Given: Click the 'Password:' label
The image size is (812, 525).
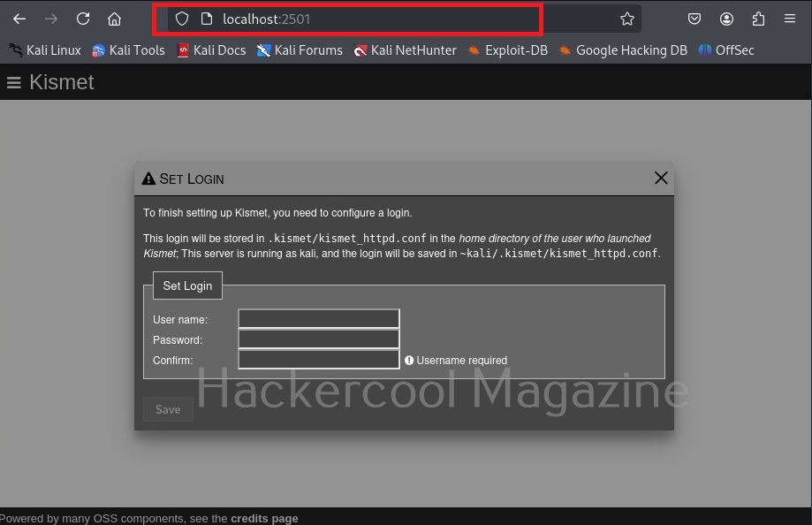Looking at the screenshot, I should 178,340.
